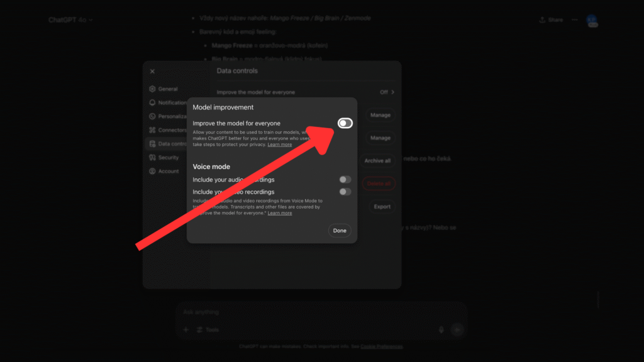Toggle Improve the model for everyone switch
The height and width of the screenshot is (362, 644).
(345, 123)
